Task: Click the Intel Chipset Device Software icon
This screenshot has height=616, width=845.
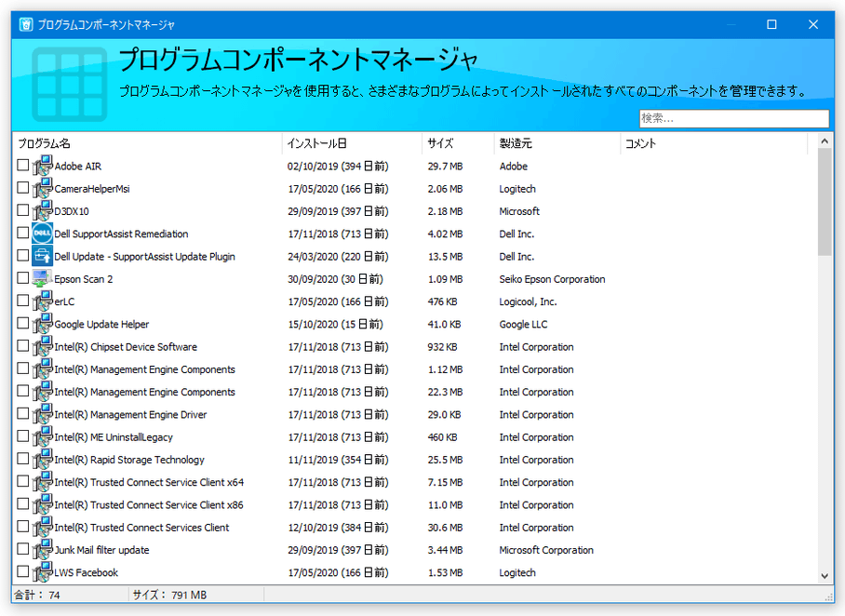Action: point(42,346)
